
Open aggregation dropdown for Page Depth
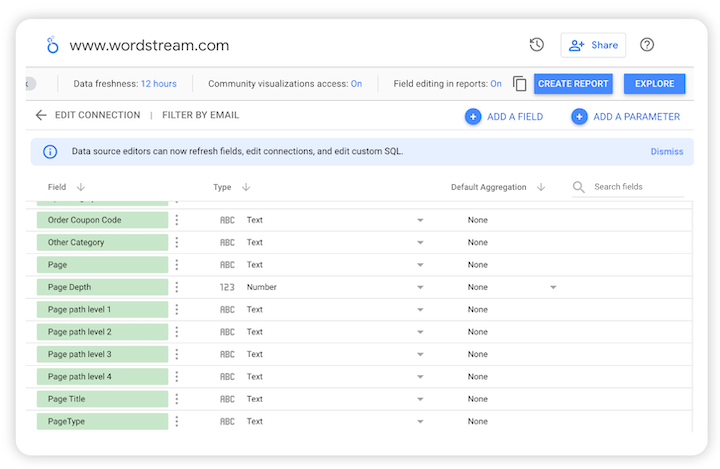pyautogui.click(x=553, y=287)
